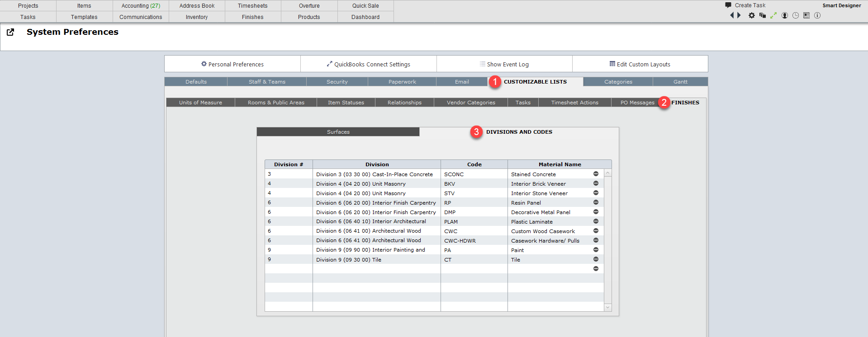Open Personal Preferences

(x=232, y=64)
